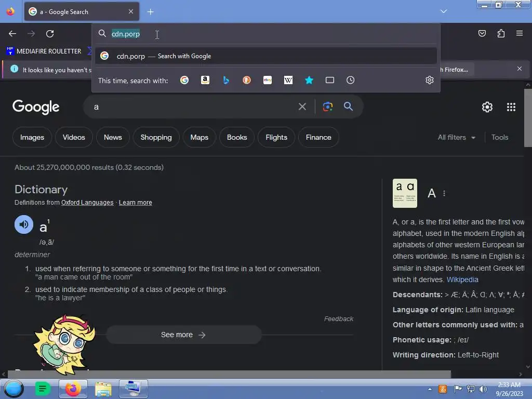Search this time with the Google icon
The height and width of the screenshot is (399, 532).
click(184, 80)
